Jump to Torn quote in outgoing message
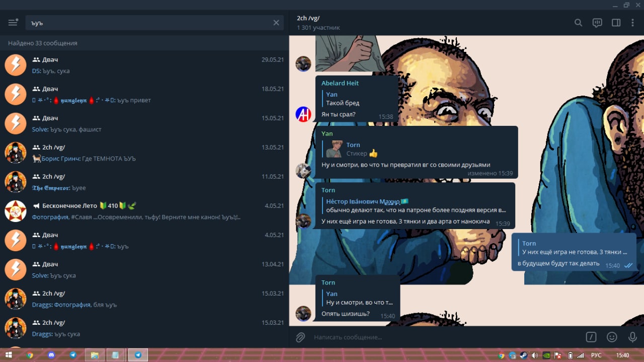This screenshot has width=644, height=362. point(575,248)
